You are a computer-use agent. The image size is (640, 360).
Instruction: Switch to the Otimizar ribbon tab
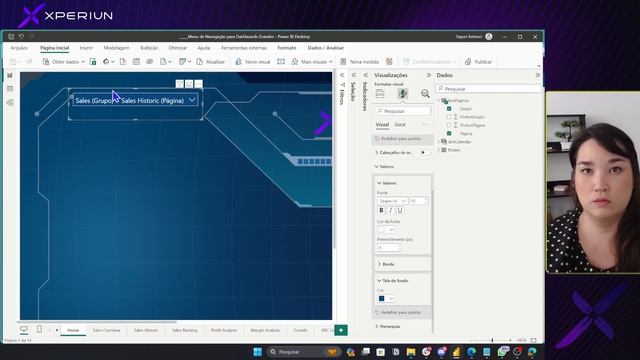click(x=178, y=48)
